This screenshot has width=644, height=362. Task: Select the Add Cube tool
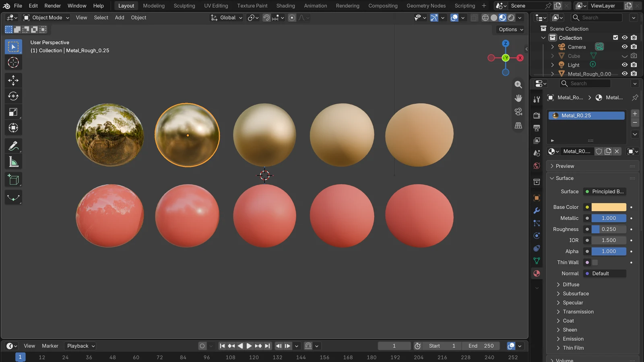point(13,180)
